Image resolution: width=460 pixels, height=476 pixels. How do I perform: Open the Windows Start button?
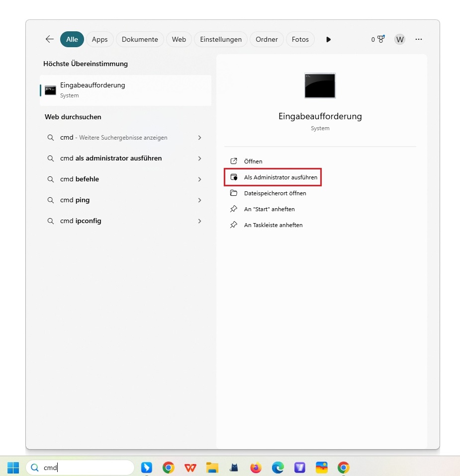(x=13, y=468)
